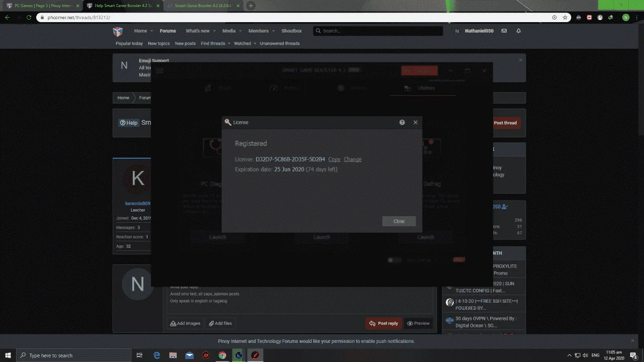The width and height of the screenshot is (644, 362).
Task: Open volume control in system tray
Action: 585,355
